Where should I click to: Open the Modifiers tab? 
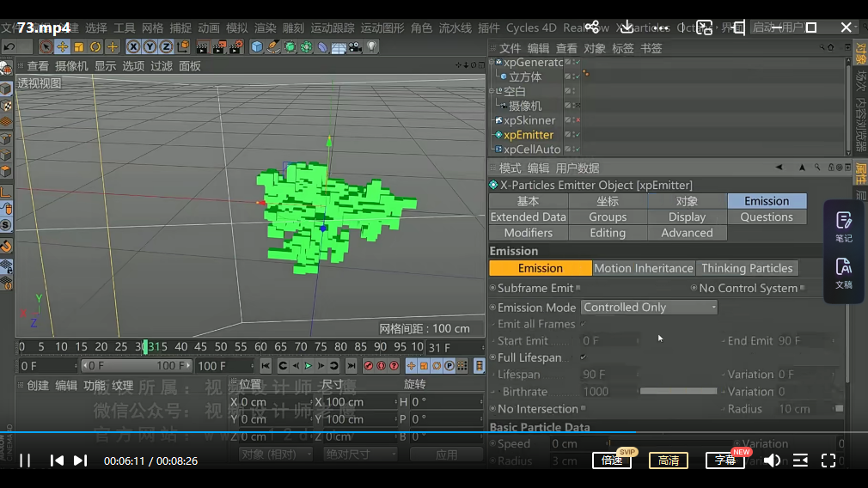pos(528,233)
